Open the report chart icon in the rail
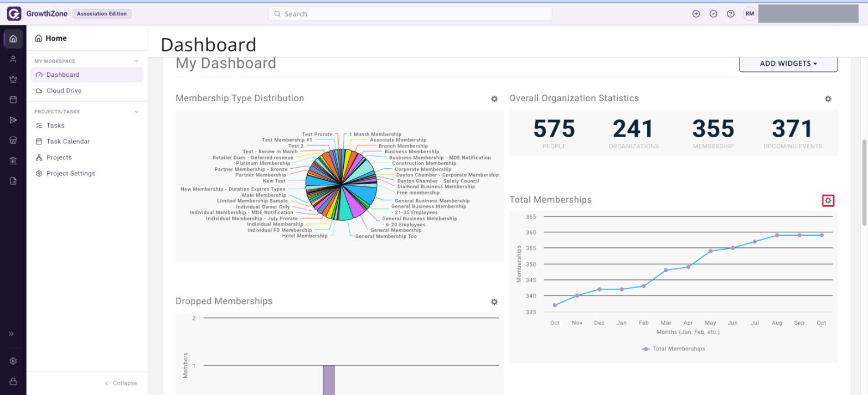Screen dimensions: 868x395 pyautogui.click(x=13, y=180)
